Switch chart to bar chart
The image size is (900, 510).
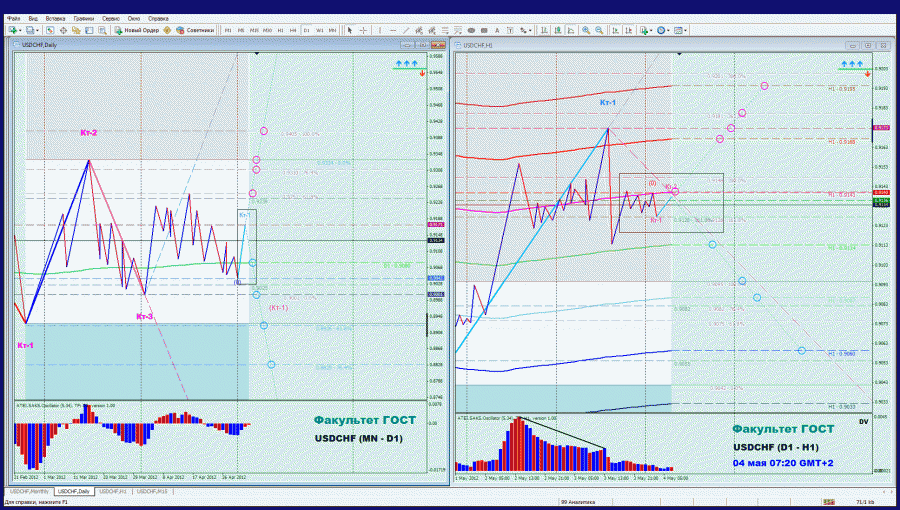pos(544,30)
